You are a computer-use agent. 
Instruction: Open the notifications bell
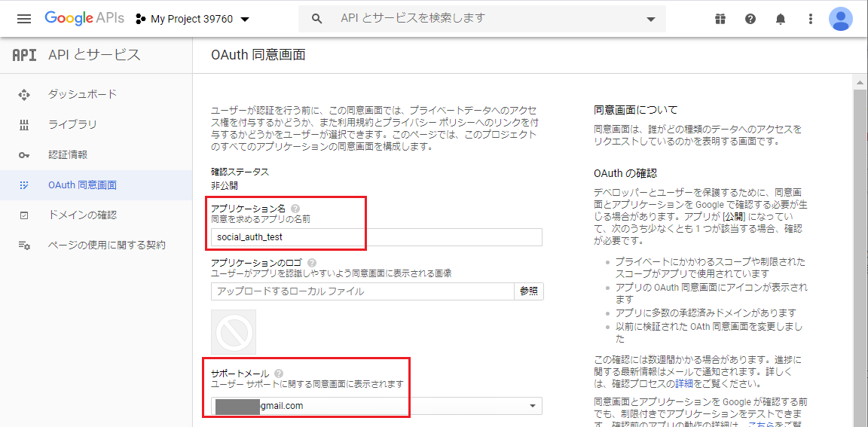[x=781, y=20]
